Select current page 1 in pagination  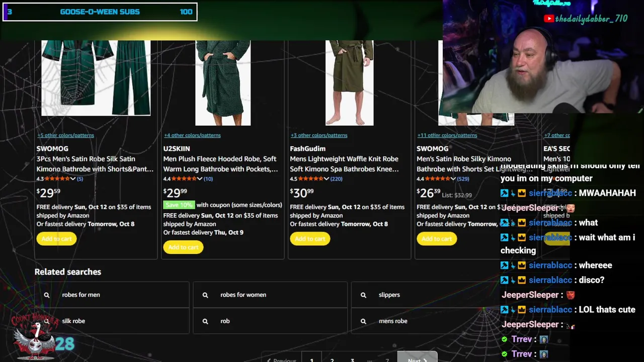(x=311, y=358)
